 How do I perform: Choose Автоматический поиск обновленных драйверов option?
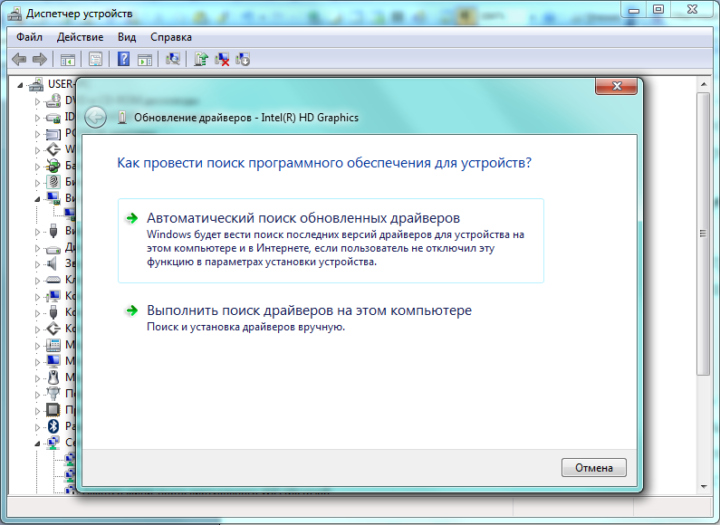click(x=331, y=240)
